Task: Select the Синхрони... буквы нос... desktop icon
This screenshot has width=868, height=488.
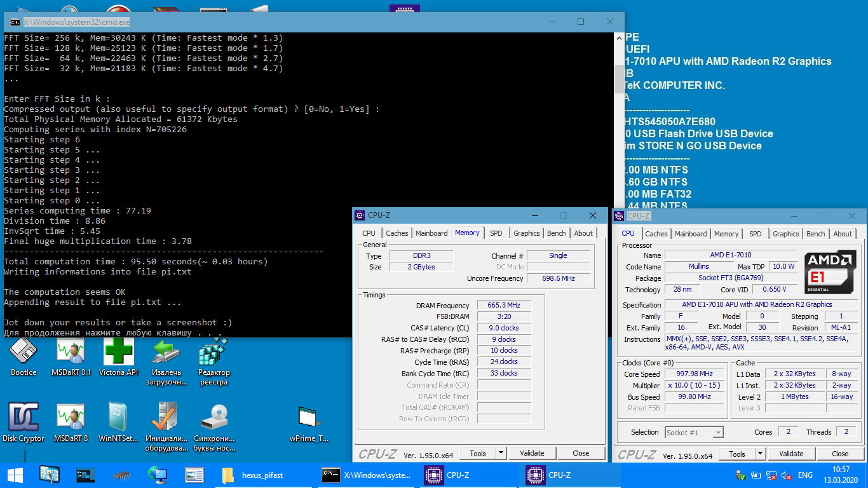Action: point(214,426)
